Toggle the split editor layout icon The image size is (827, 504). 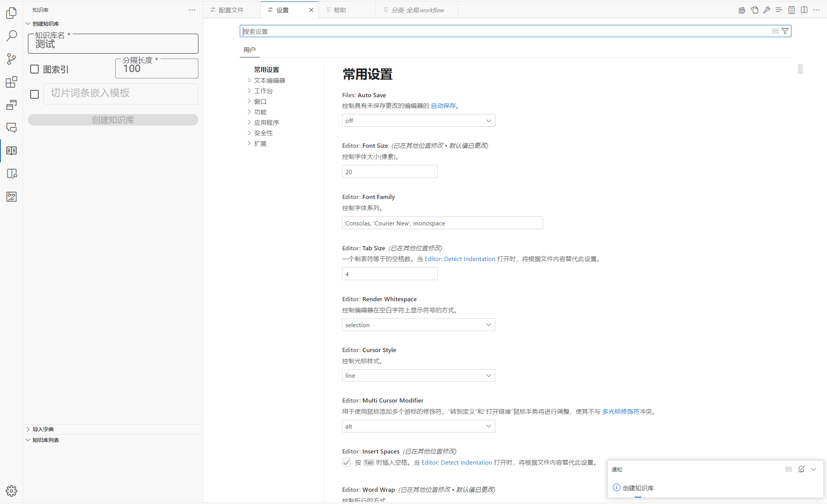coord(804,10)
